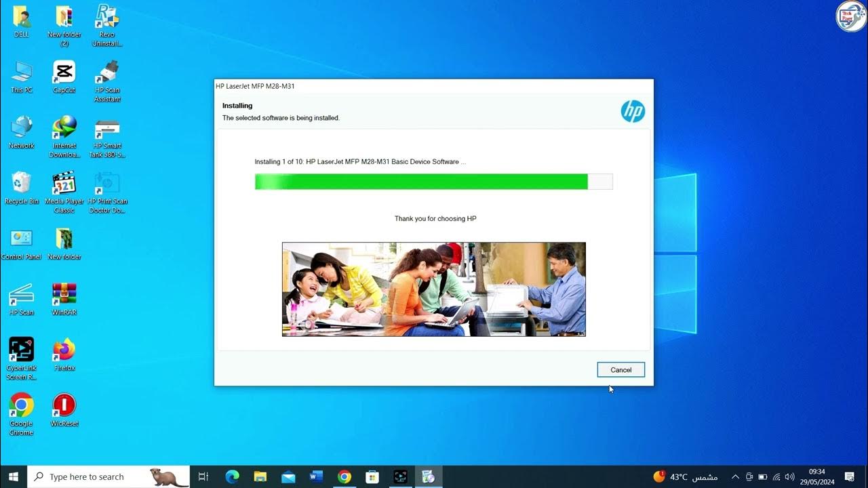Screen dimensions: 868x488
Task: Select the Google Chrome desktop shortcut
Action: point(22,415)
